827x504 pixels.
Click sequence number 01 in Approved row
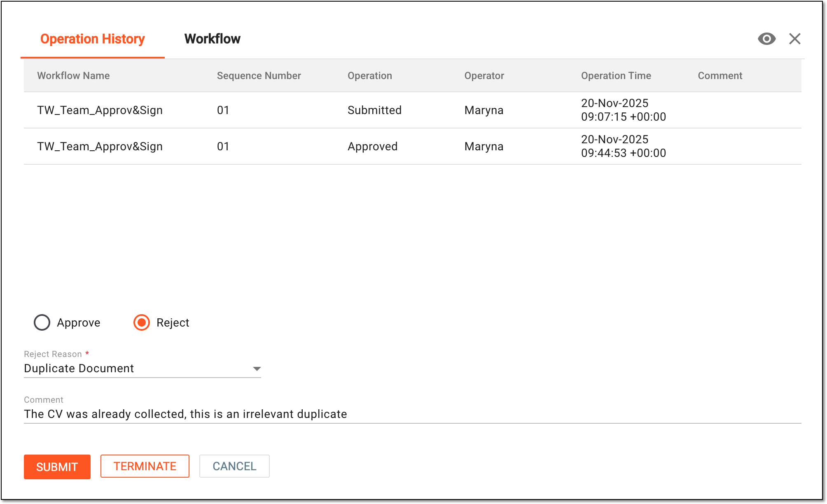(x=223, y=146)
